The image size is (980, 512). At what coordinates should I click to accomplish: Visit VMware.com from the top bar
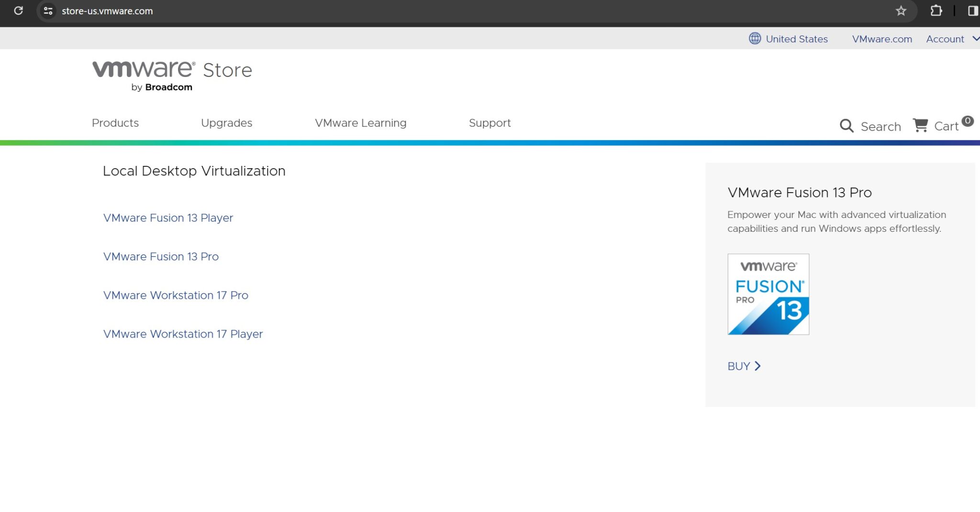point(882,39)
